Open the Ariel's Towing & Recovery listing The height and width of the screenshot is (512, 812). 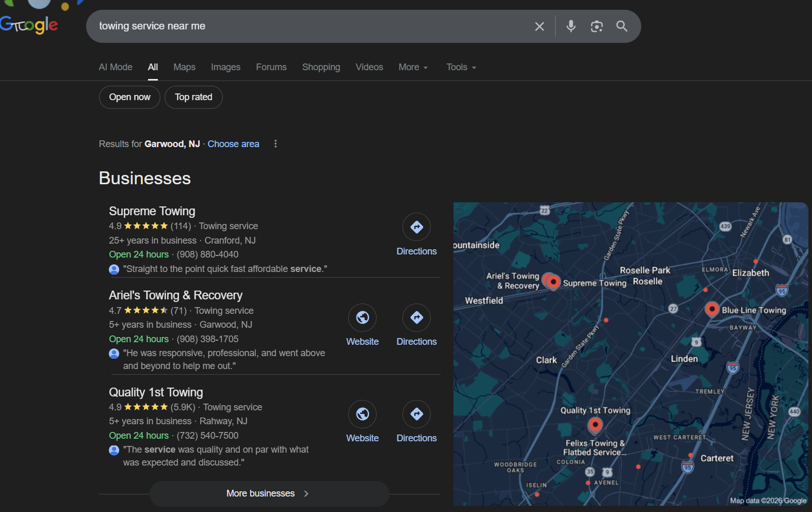(175, 295)
